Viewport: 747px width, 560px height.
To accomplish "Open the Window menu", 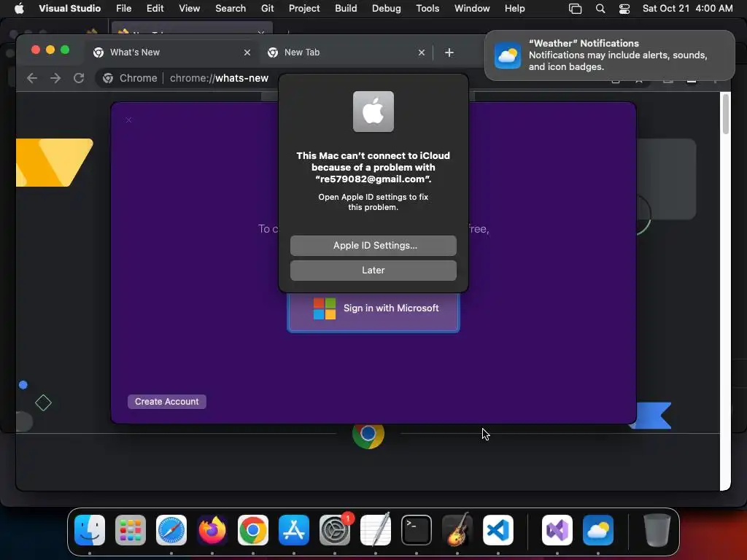I will coord(472,8).
